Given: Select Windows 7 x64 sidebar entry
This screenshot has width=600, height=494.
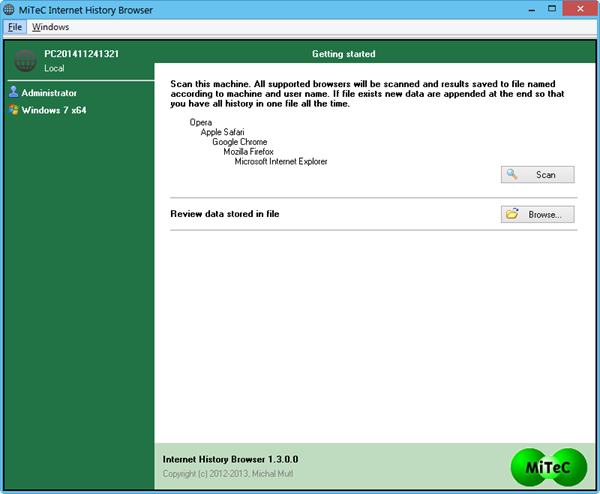Looking at the screenshot, I should [x=54, y=110].
